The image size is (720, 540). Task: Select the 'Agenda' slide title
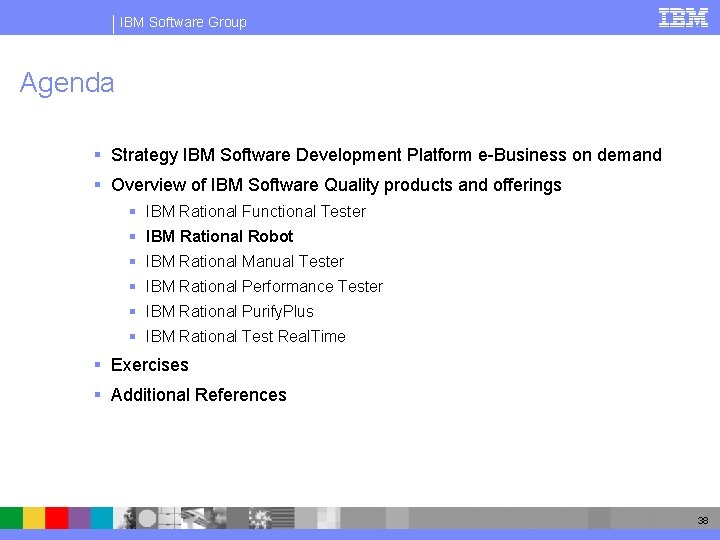point(67,83)
